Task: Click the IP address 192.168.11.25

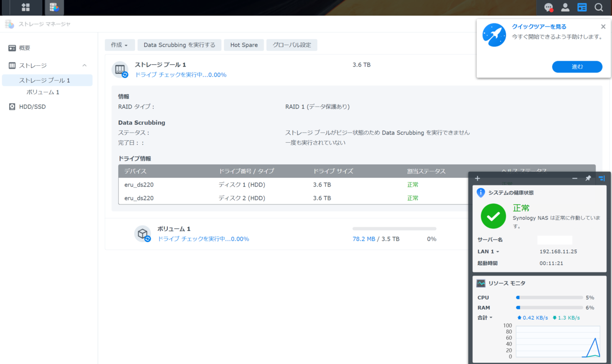Action: pos(558,251)
